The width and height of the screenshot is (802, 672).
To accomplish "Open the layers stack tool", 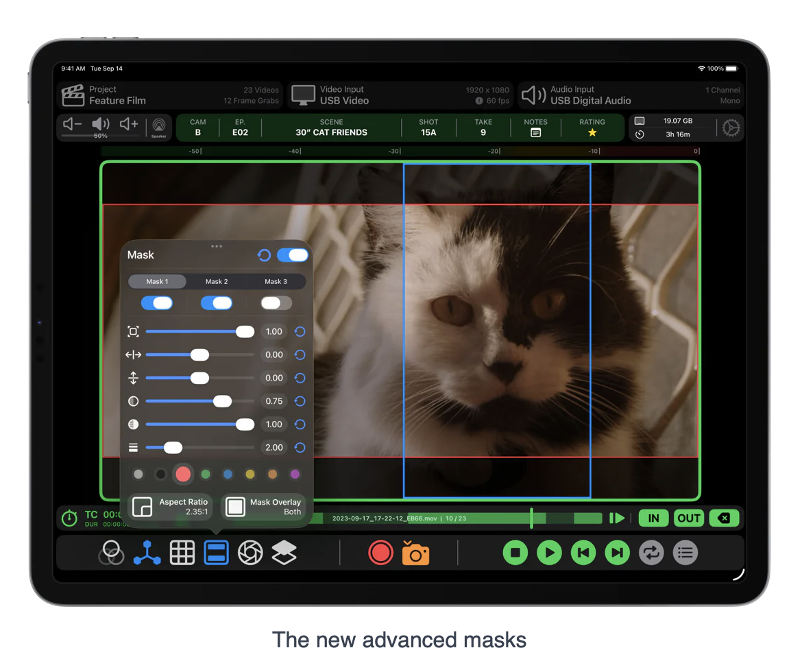I will [x=284, y=553].
